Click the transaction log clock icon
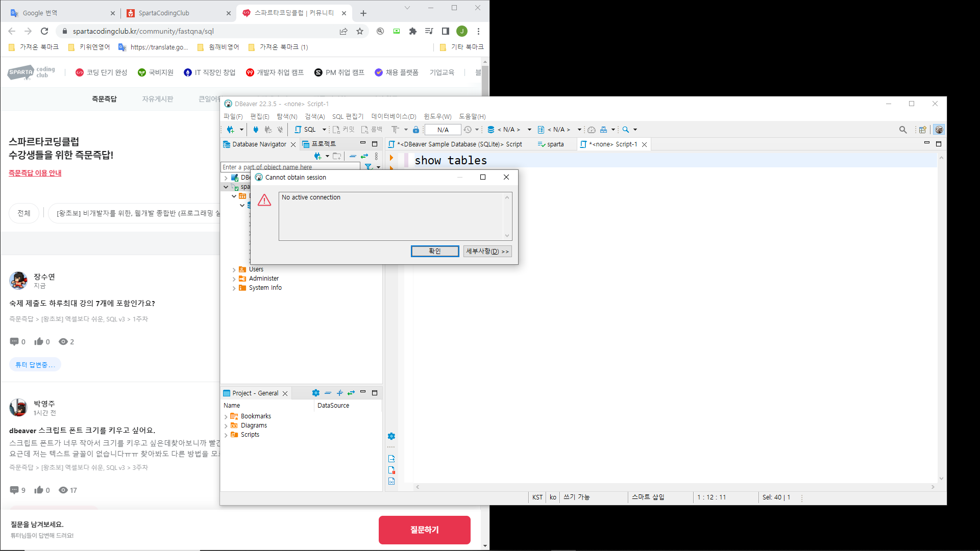This screenshot has height=551, width=980. point(468,130)
